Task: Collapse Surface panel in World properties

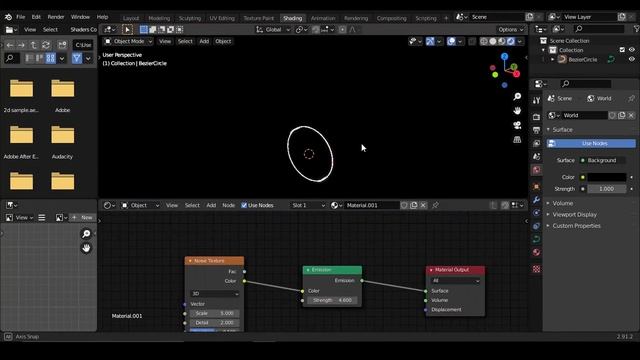Action: click(x=562, y=130)
